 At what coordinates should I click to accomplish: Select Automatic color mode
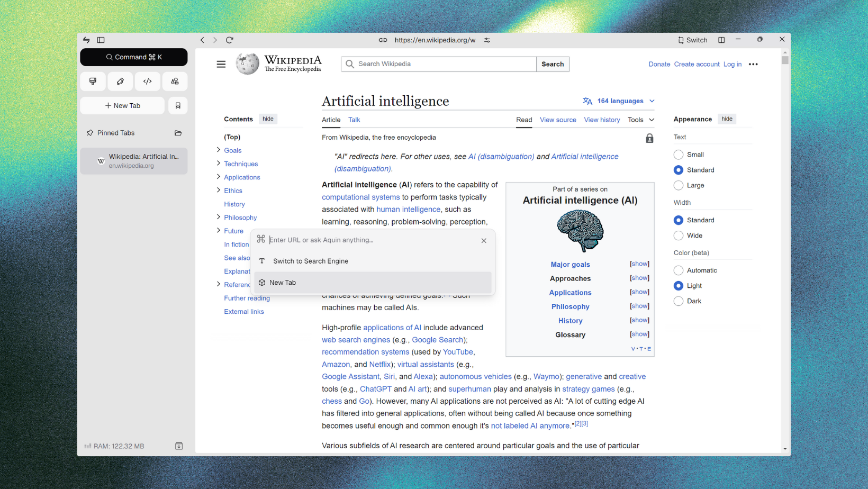click(679, 270)
